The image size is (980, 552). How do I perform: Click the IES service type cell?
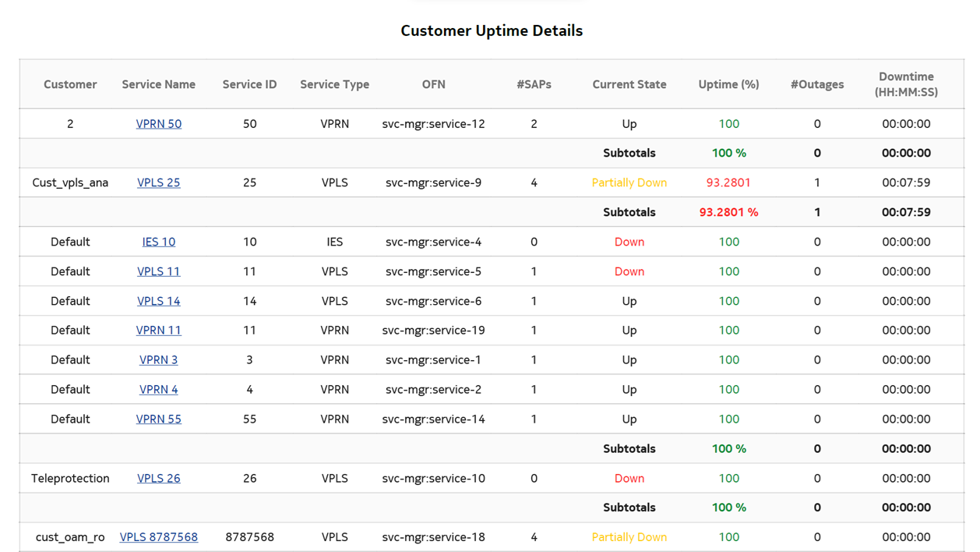click(334, 242)
